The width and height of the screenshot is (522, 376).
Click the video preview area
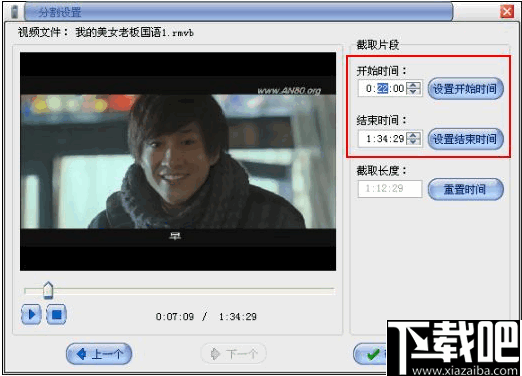tap(178, 161)
